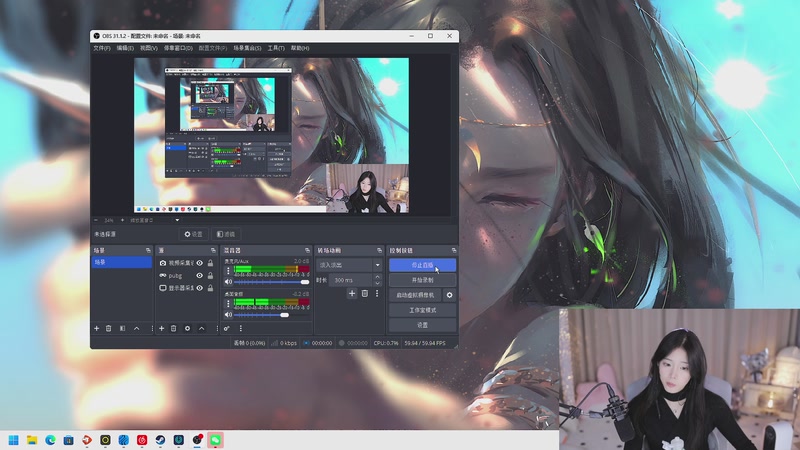Open Scenes panel toolbar overflow dots
Image resolution: width=800 pixels, height=450 pixels.
[152, 329]
